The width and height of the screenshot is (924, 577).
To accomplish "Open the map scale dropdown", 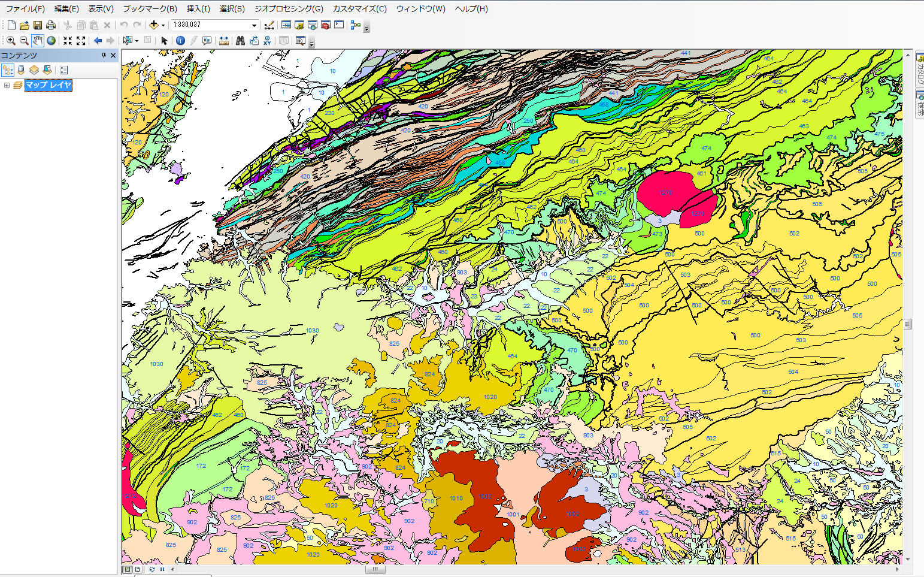I will pos(254,25).
